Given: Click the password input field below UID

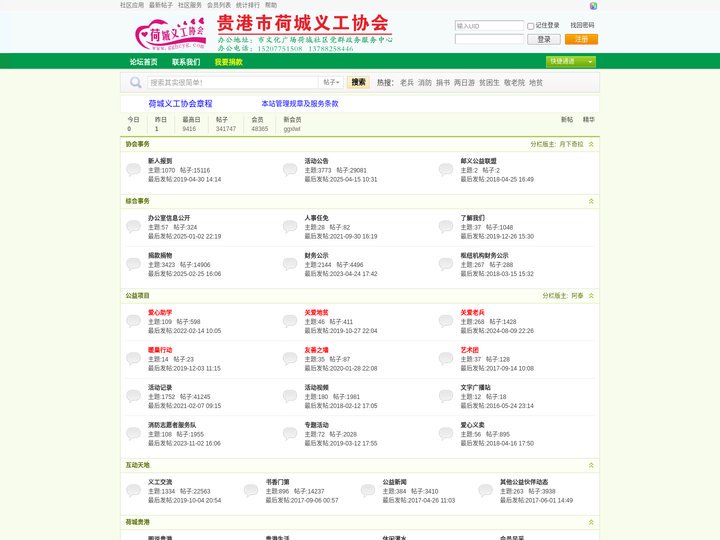Looking at the screenshot, I should tap(489, 39).
